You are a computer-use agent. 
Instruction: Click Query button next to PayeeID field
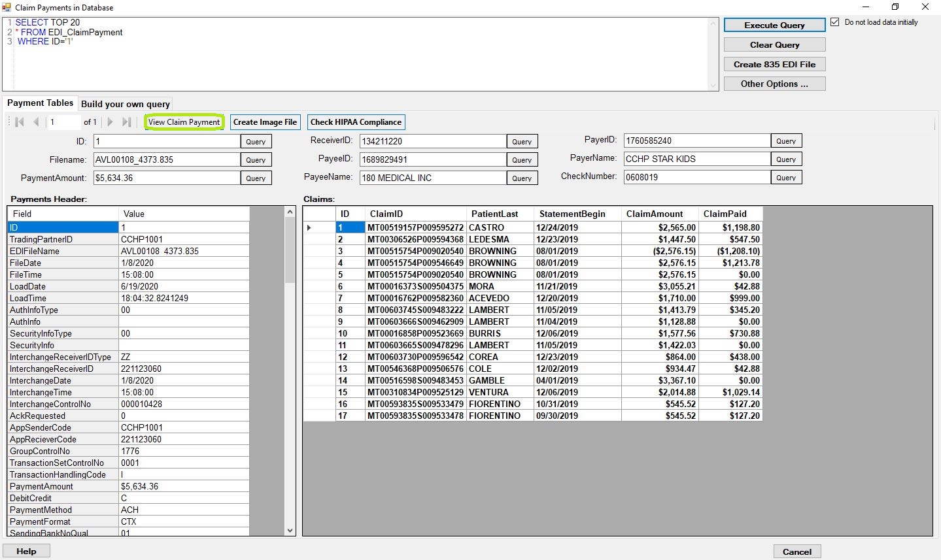[x=522, y=159]
